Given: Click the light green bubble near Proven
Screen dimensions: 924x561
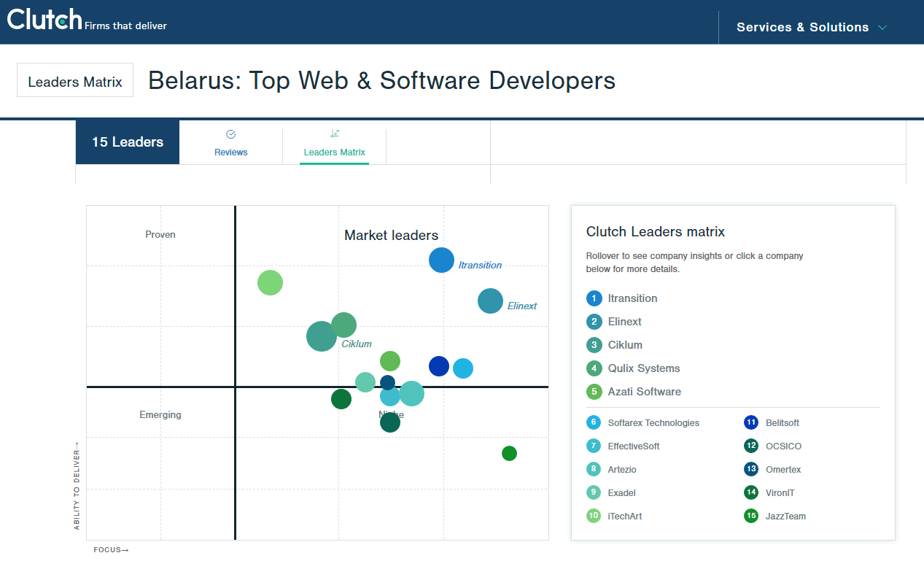Looking at the screenshot, I should pyautogui.click(x=270, y=282).
